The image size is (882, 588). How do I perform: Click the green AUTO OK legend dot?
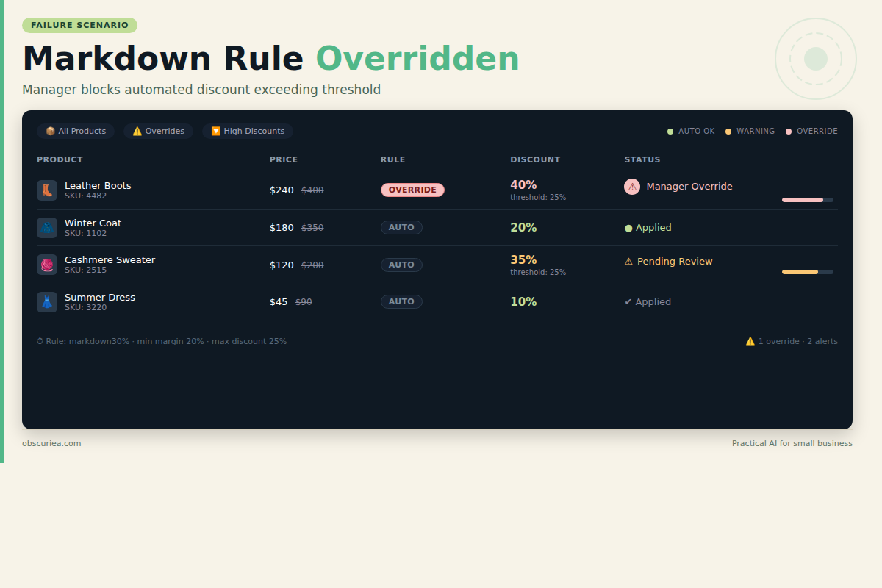point(670,132)
